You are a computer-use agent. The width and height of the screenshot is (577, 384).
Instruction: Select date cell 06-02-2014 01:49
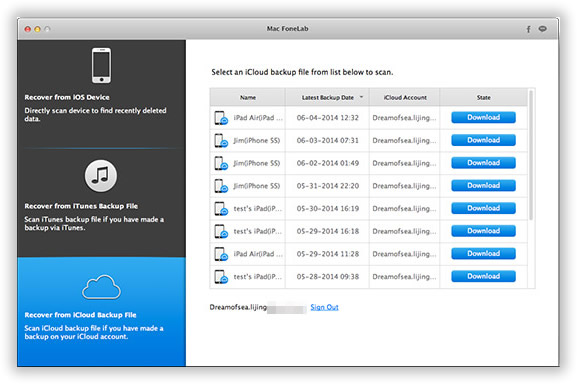pos(328,163)
